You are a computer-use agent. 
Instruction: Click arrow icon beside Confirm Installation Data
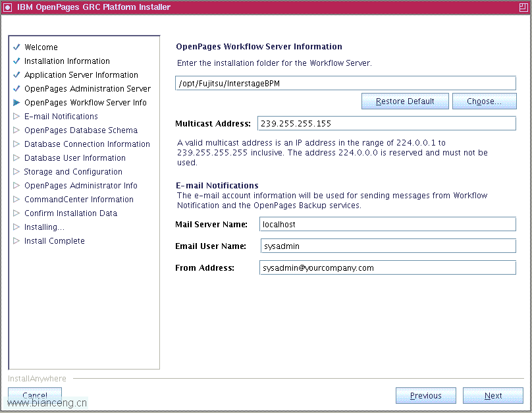(16, 213)
